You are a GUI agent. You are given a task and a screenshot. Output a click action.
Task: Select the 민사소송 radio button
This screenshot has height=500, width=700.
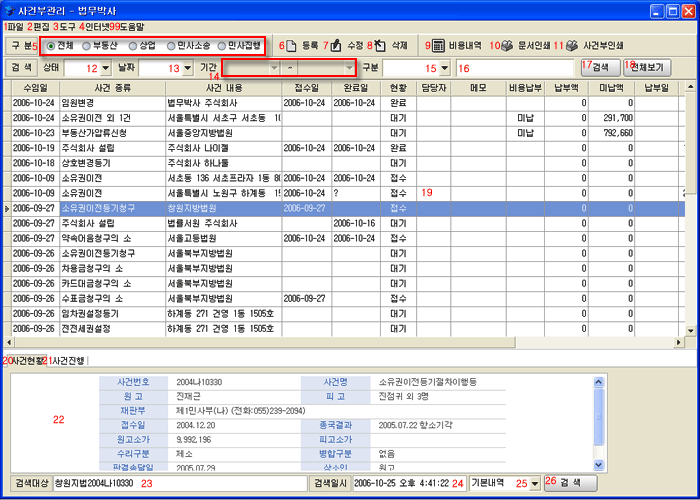click(x=172, y=46)
